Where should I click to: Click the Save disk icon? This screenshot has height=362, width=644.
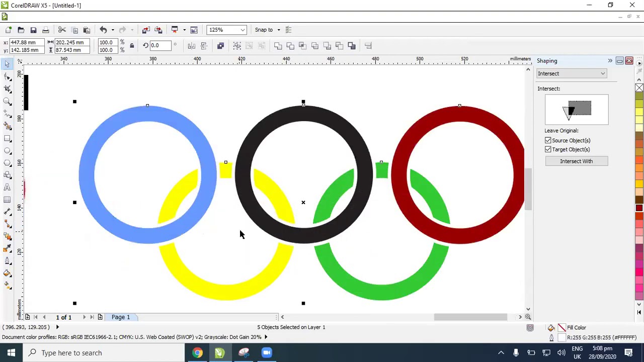33,30
